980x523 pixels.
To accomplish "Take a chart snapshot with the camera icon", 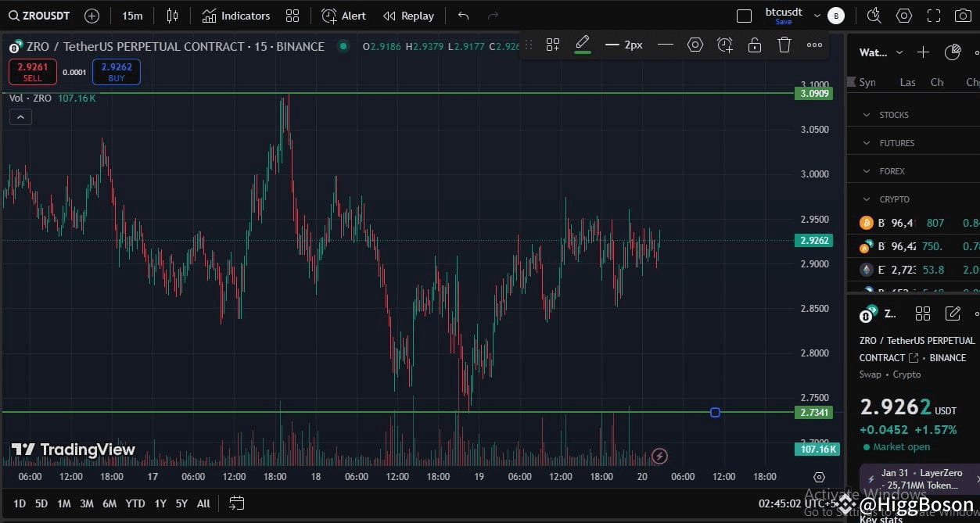I will click(x=963, y=16).
